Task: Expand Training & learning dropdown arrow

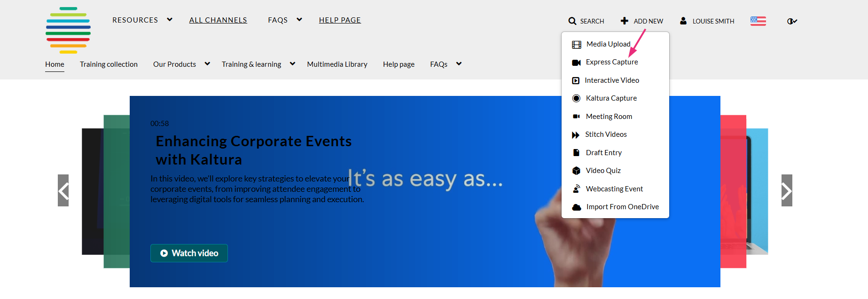Action: pos(292,64)
